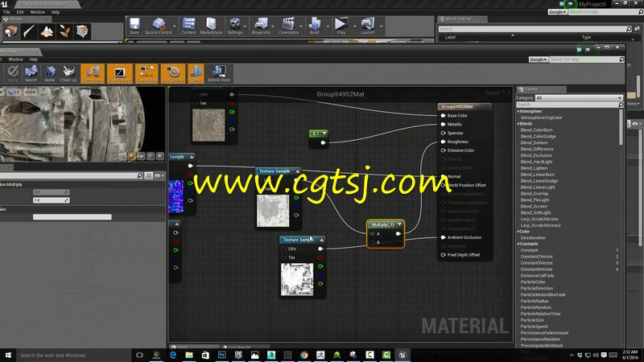Open main window's Window menu

pyautogui.click(x=37, y=12)
